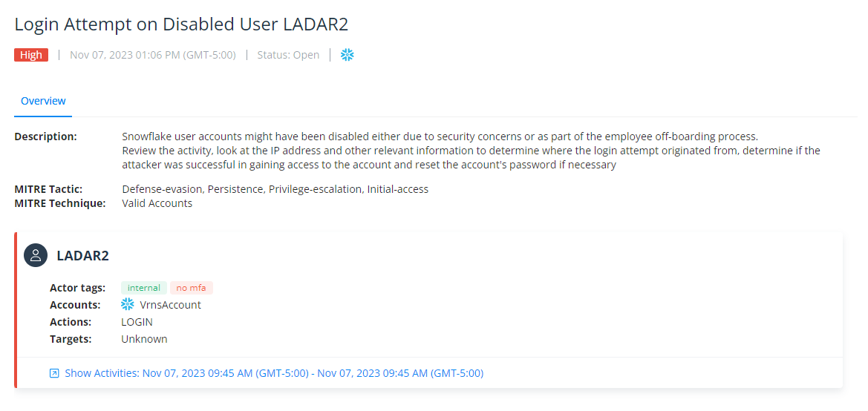This screenshot has height=411, width=868.
Task: Click the Status: Open indicator
Action: 288,55
